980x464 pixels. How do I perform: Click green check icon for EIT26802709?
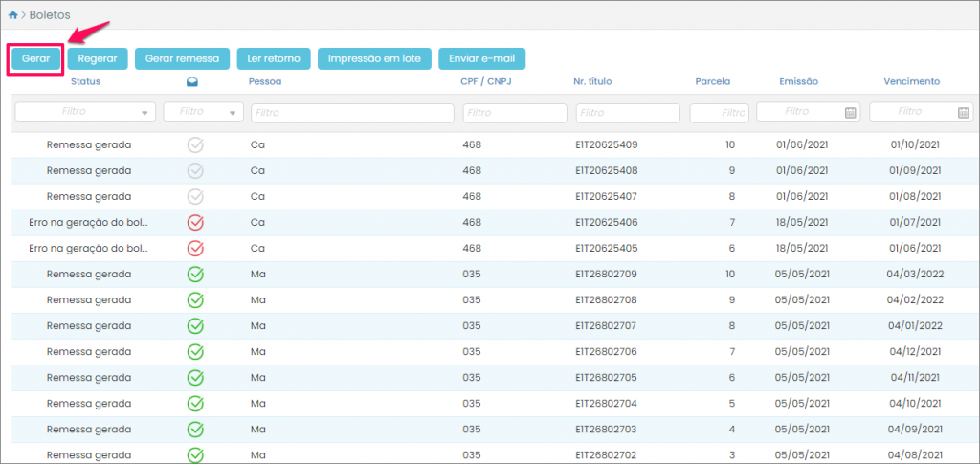[x=195, y=275]
